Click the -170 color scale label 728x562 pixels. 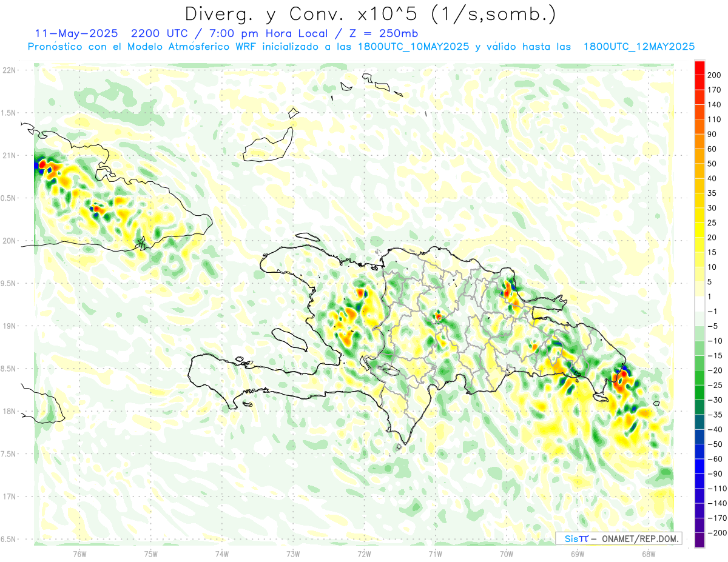click(716, 519)
